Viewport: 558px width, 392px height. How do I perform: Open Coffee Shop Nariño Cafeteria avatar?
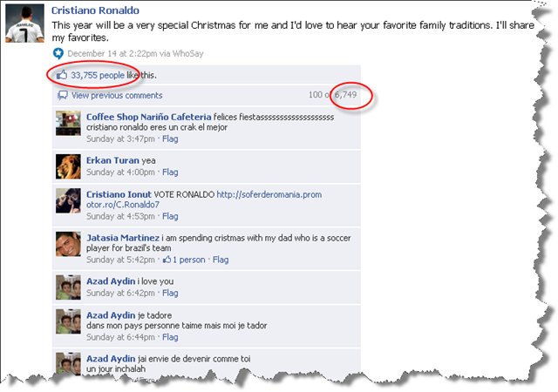68,123
